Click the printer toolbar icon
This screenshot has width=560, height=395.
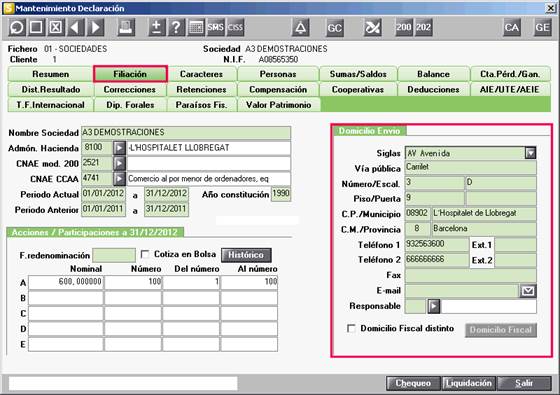(126, 27)
